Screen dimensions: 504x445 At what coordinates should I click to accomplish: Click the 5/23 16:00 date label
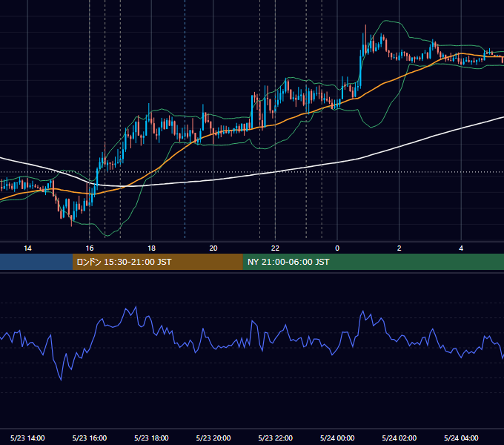90,438
